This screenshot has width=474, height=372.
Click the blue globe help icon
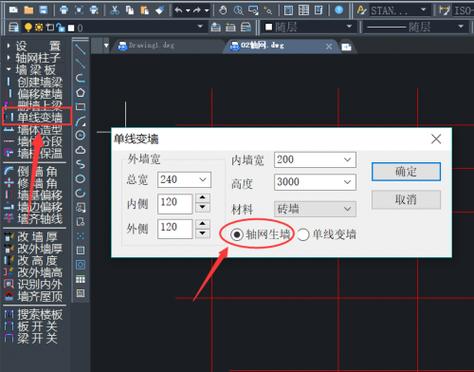[339, 10]
